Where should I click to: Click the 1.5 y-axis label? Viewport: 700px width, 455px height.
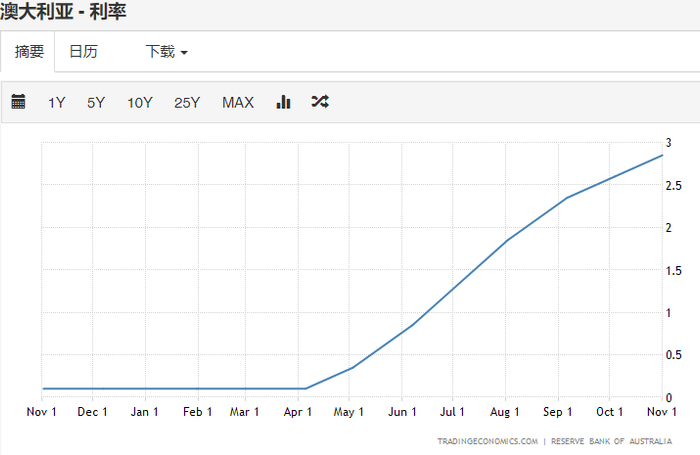point(674,271)
